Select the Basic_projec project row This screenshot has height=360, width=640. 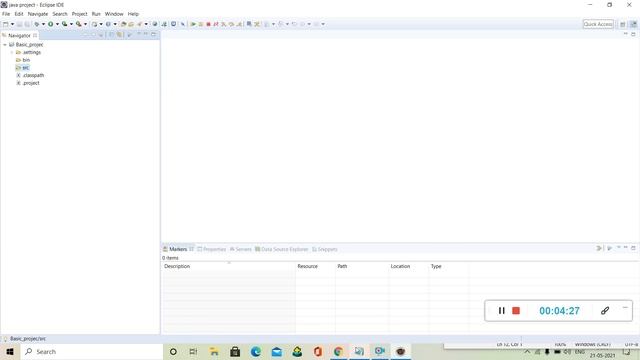26,44
